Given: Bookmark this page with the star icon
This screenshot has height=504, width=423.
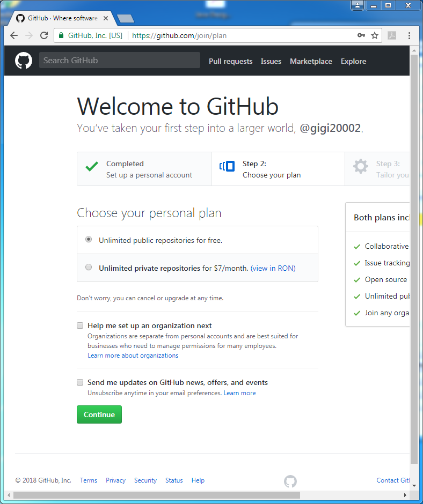Looking at the screenshot, I should pos(374,35).
